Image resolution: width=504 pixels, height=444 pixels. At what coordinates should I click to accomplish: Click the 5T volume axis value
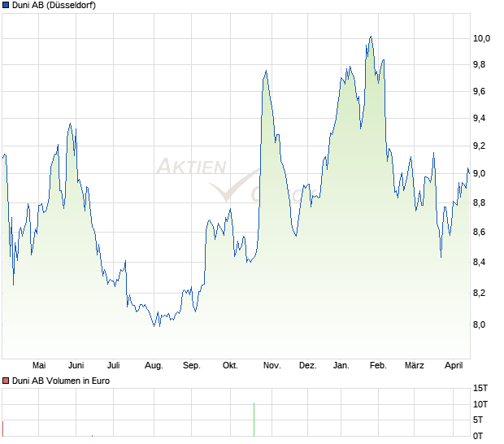(478, 420)
